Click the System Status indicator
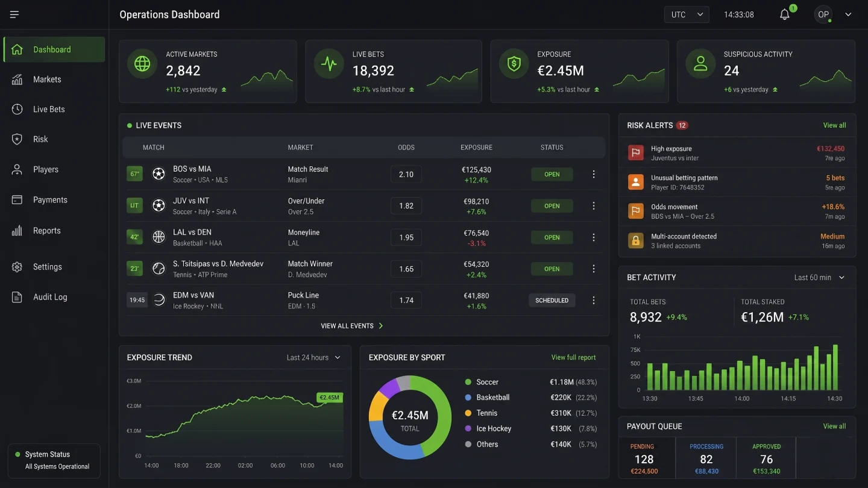Viewport: 868px width, 488px height. click(54, 460)
